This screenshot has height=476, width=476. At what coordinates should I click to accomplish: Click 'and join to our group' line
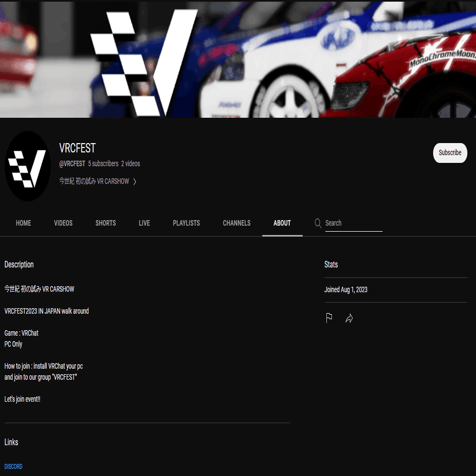40,377
